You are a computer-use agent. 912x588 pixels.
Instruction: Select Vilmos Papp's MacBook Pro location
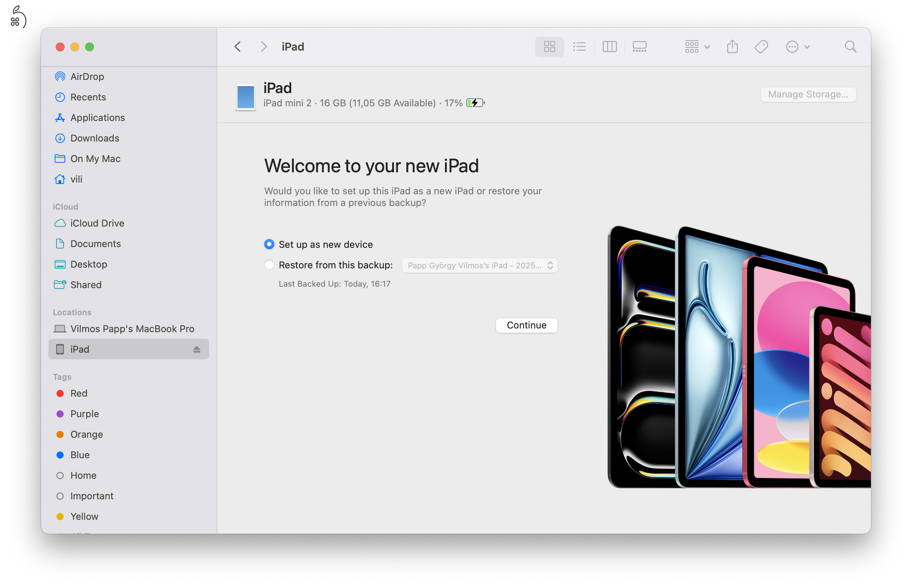(x=129, y=329)
